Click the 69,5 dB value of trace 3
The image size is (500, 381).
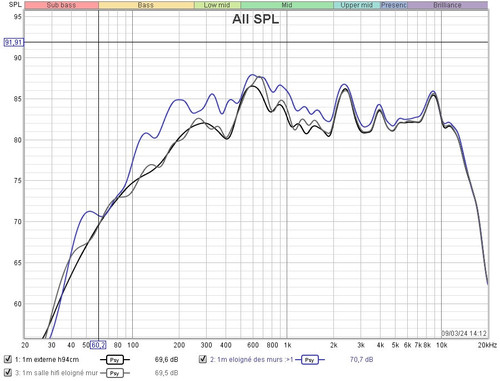point(166,373)
